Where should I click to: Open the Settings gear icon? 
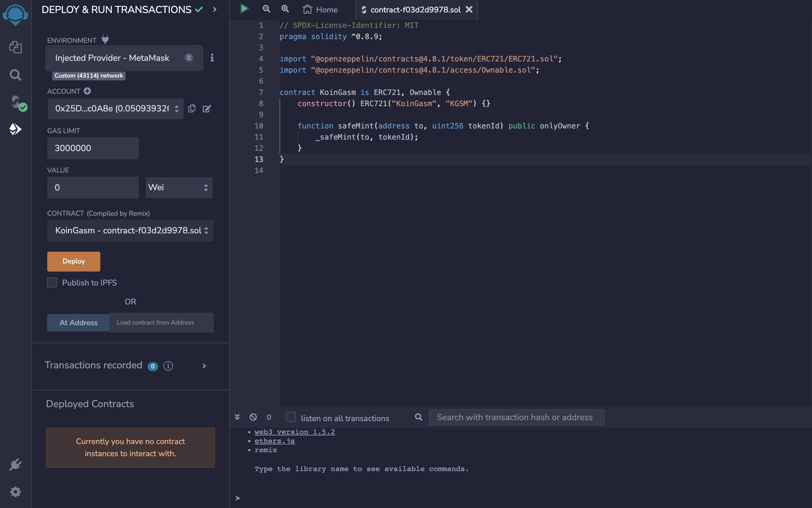pos(16,492)
